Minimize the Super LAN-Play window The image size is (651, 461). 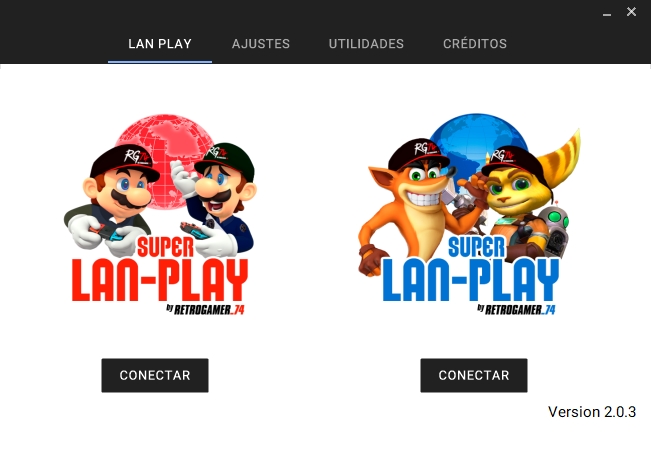coord(607,12)
